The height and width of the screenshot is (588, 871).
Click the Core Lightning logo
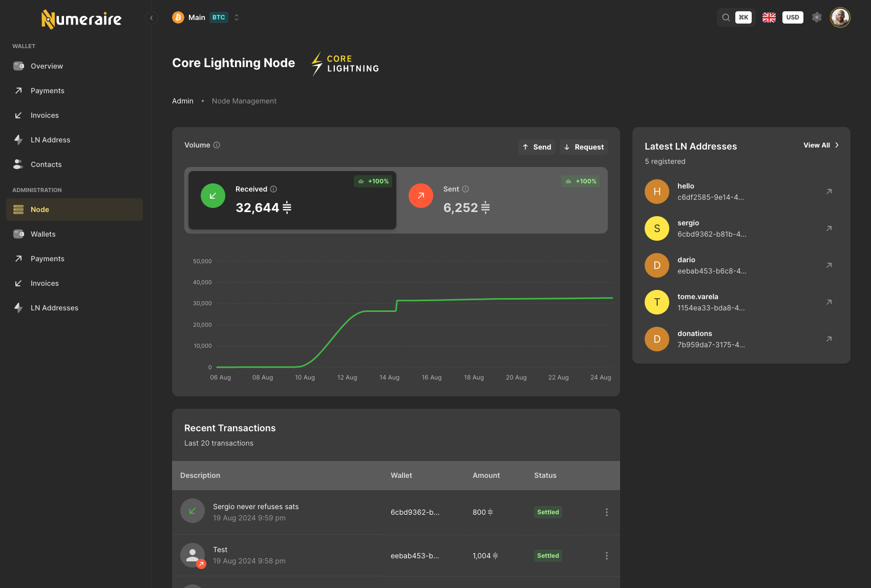[345, 64]
